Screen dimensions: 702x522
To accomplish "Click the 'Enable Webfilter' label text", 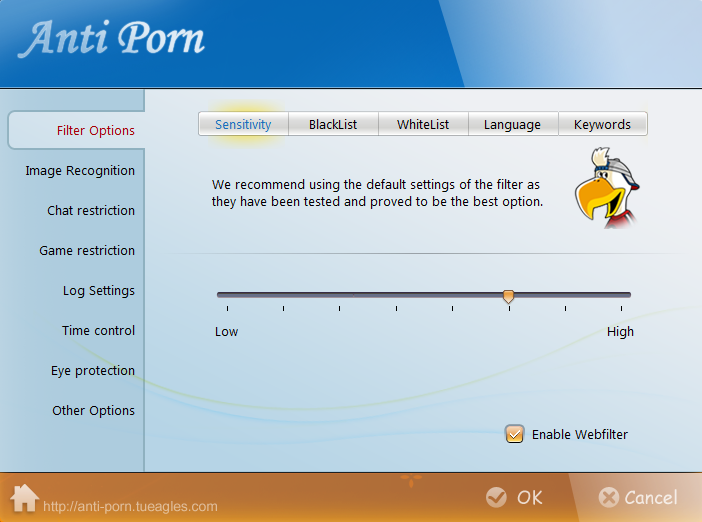I will coord(580,434).
